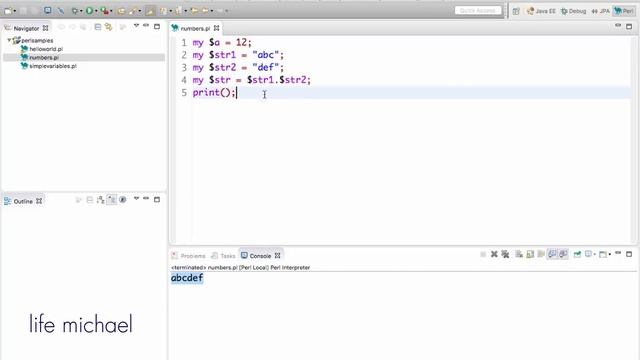Click the blue monitor toolbar icon
This screenshot has width=640, height=360.
[x=48, y=11]
